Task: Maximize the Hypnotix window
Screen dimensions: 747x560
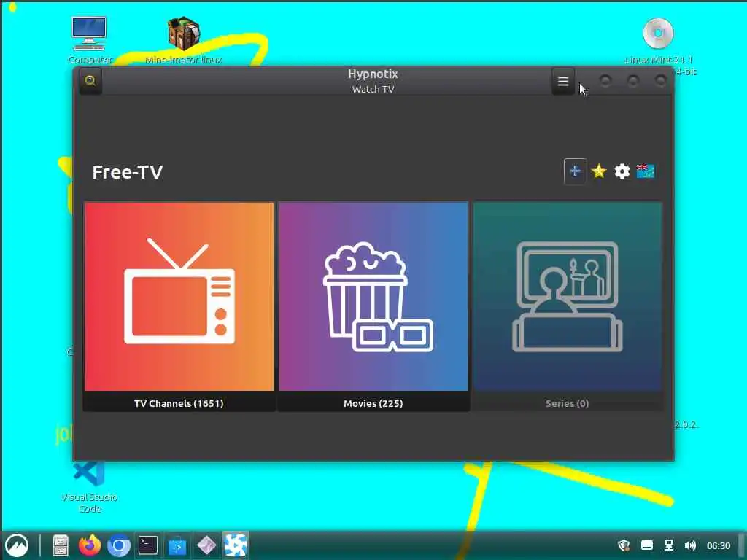Action: pos(633,81)
